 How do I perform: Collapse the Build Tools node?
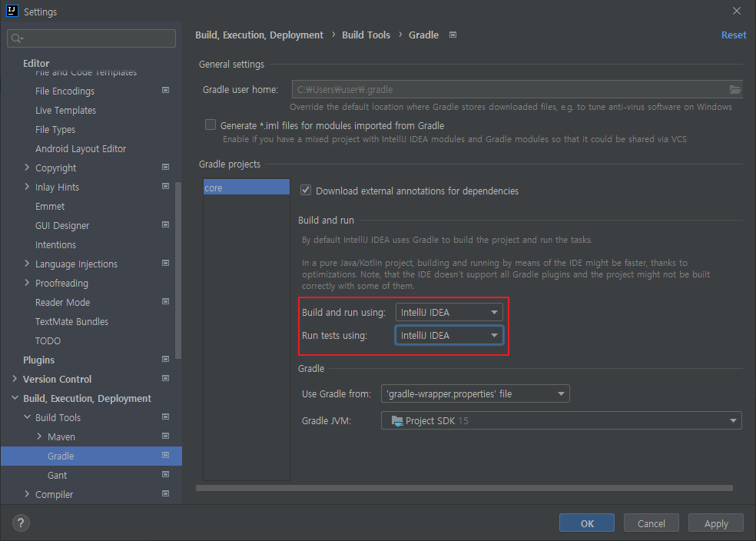27,417
